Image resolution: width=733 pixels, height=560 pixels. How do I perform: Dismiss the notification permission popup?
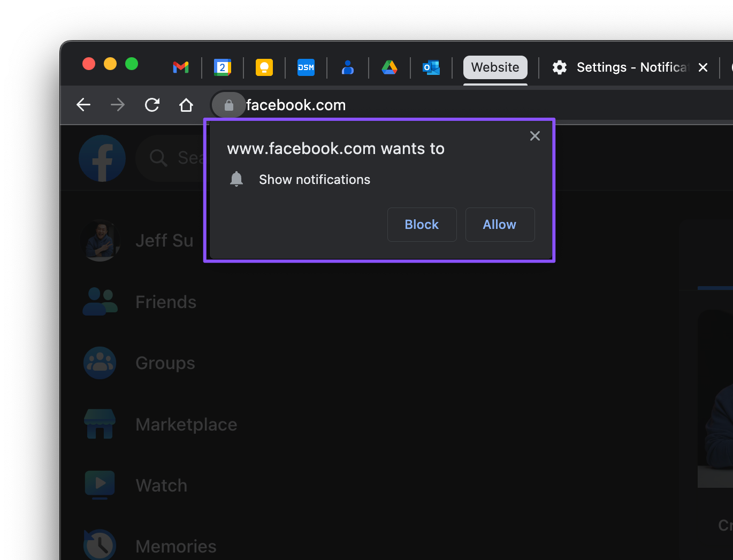[535, 136]
